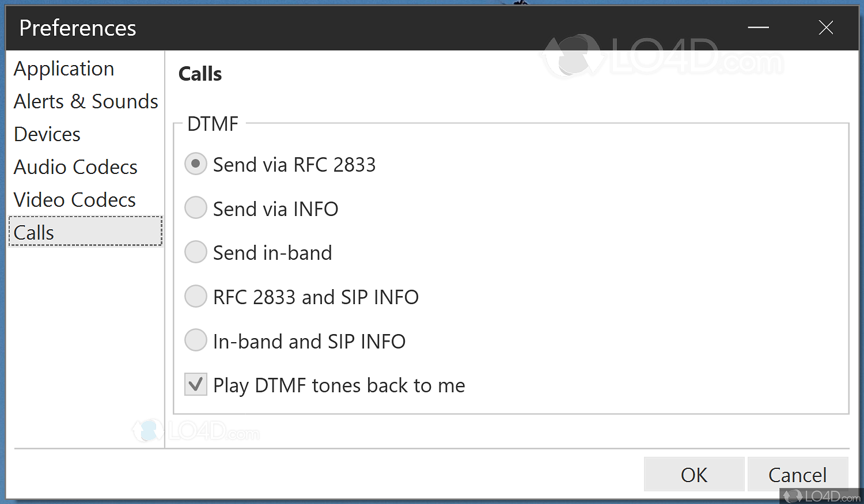The image size is (864, 504).
Task: Click the Preferences title bar text
Action: click(78, 28)
